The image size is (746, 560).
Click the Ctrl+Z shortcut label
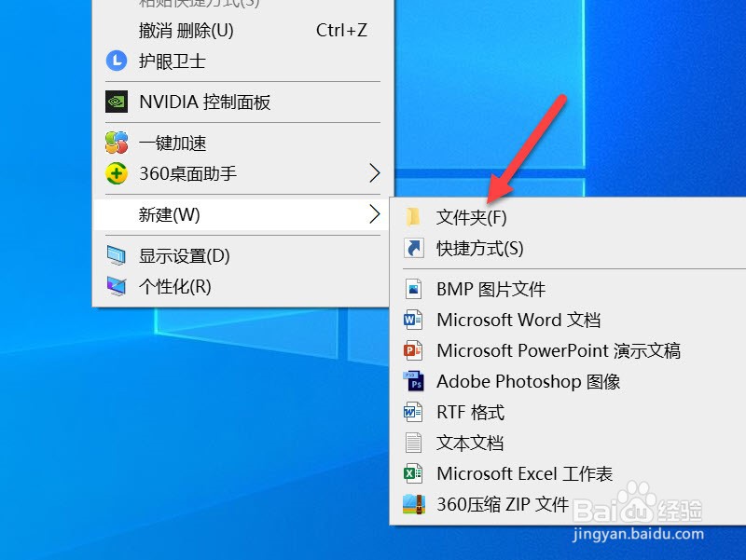(x=341, y=31)
